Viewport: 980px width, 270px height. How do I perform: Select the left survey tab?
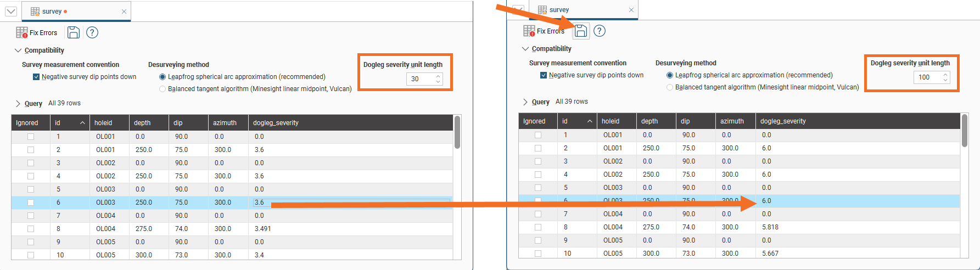point(52,12)
